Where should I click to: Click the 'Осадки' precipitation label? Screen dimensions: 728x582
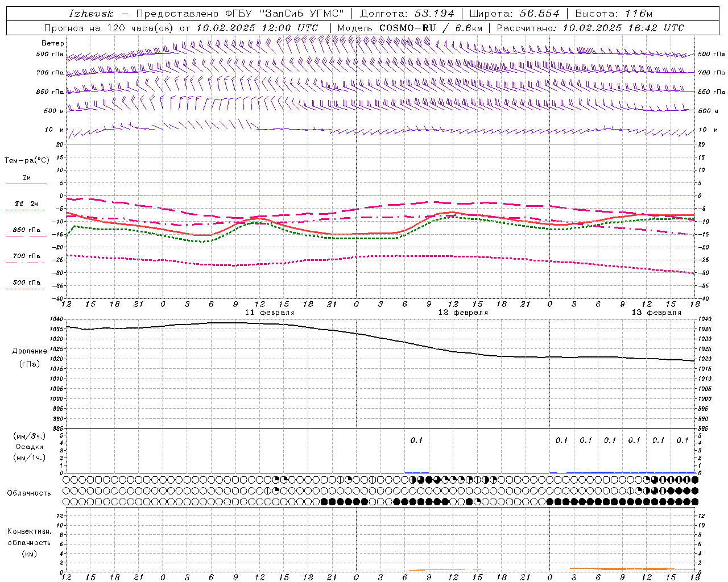pyautogui.click(x=30, y=447)
